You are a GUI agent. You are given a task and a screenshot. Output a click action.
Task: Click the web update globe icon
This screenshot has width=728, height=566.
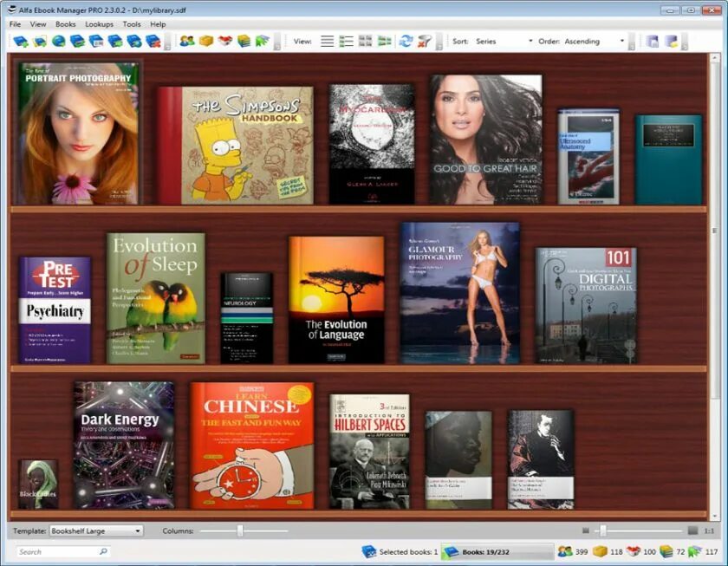[x=59, y=42]
